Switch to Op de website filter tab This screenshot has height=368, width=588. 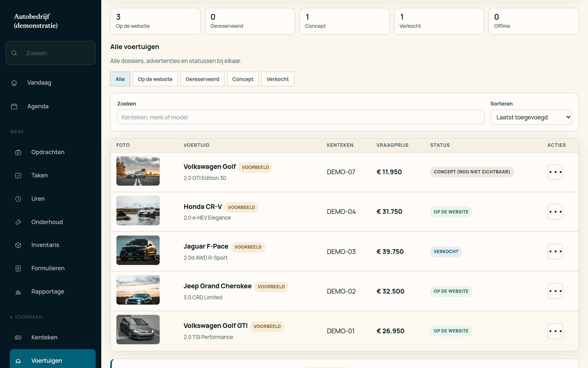click(155, 79)
